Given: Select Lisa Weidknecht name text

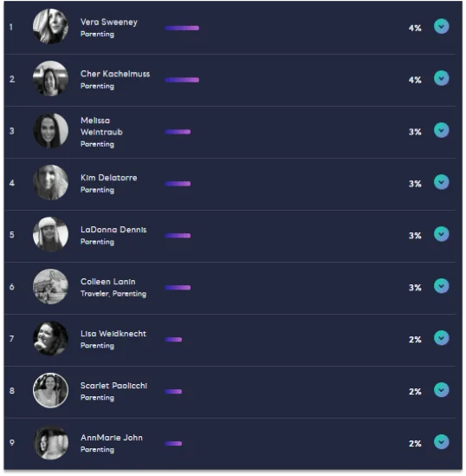Looking at the screenshot, I should click(x=113, y=334).
